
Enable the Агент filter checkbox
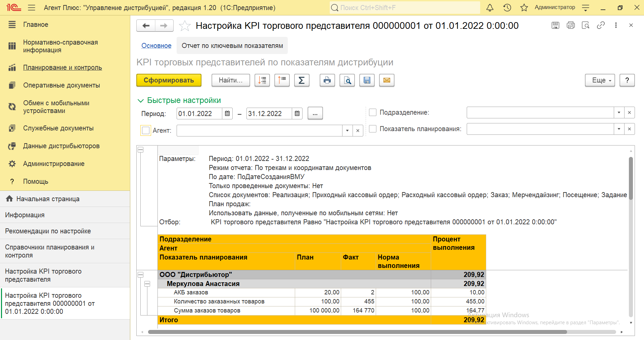coord(146,130)
